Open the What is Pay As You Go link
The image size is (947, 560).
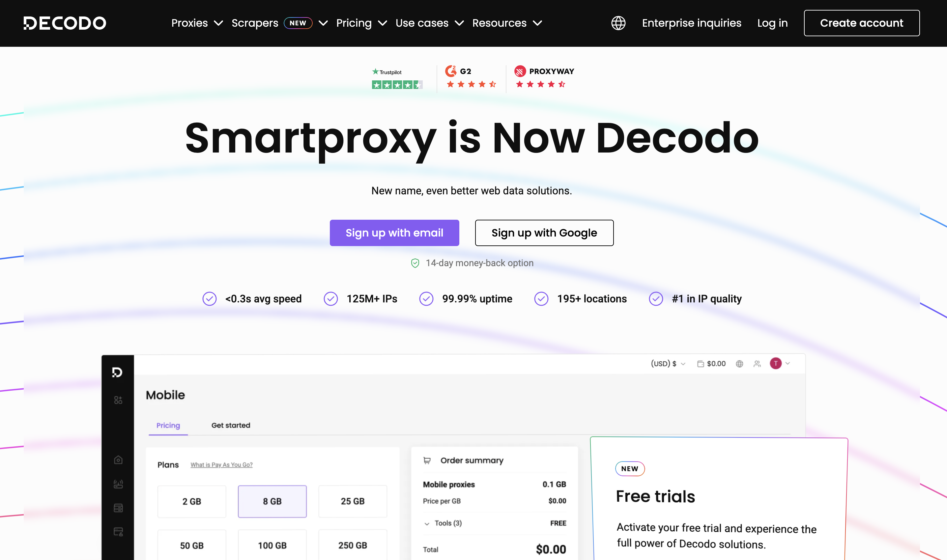[221, 464]
